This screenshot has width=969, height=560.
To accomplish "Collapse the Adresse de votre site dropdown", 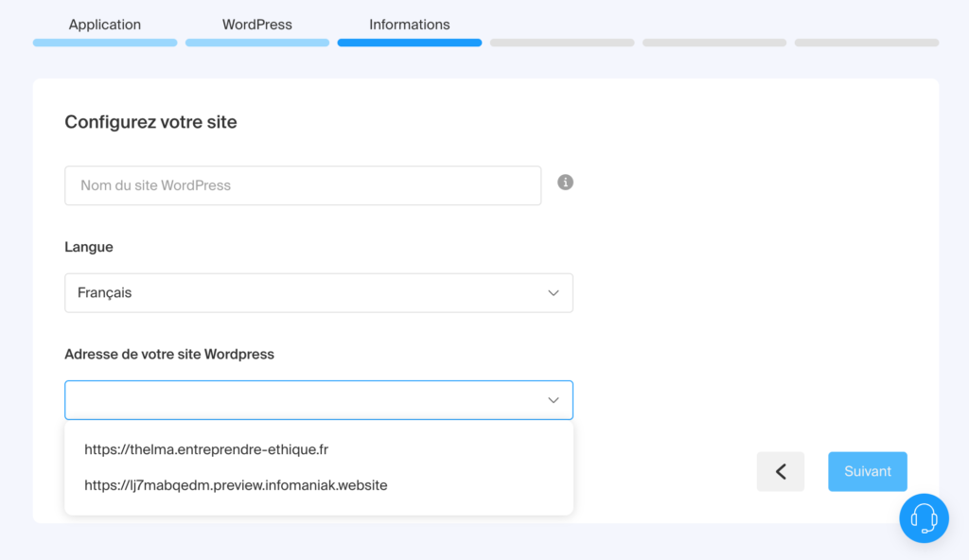I will pyautogui.click(x=319, y=400).
